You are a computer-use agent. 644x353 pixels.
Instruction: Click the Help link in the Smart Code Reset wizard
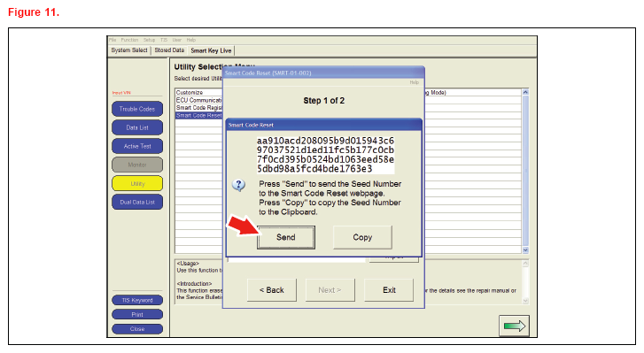(414, 82)
